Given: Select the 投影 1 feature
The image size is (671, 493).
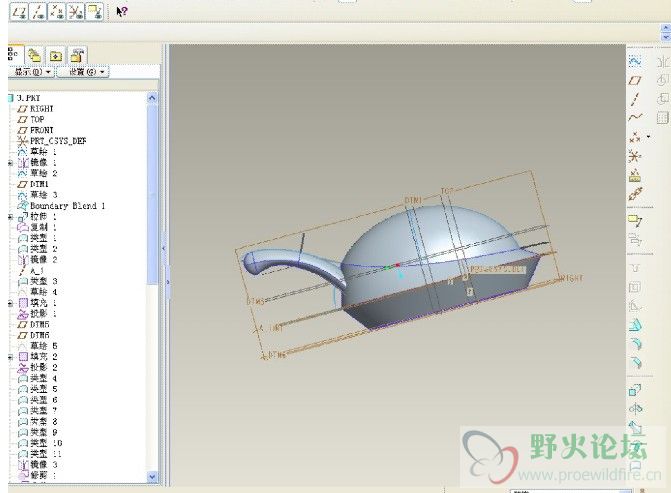Looking at the screenshot, I should pyautogui.click(x=37, y=314).
